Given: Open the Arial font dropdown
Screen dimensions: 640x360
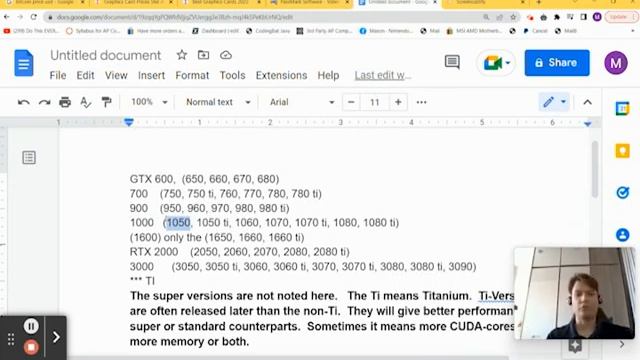Looking at the screenshot, I should [x=302, y=102].
